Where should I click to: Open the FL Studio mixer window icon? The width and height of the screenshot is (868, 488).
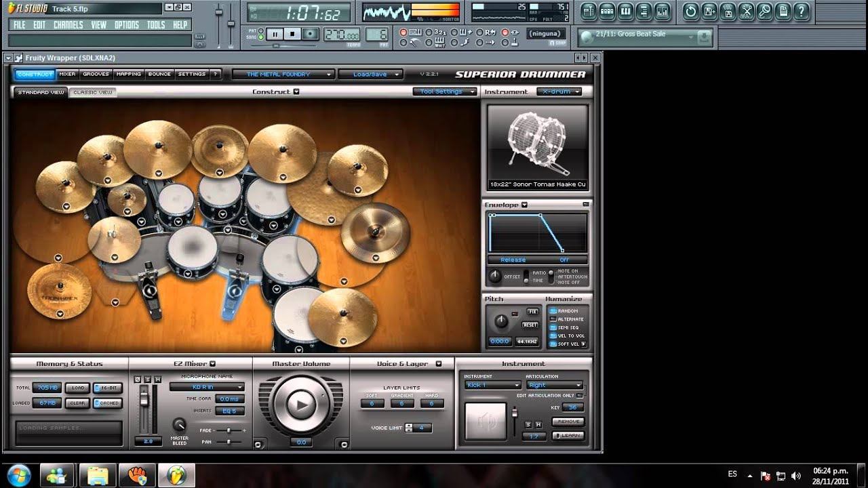662,11
